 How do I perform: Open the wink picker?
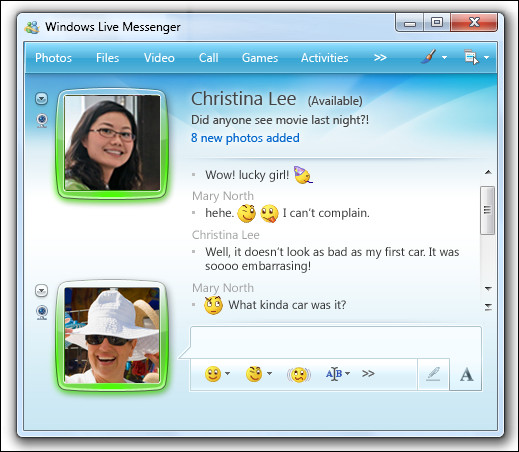point(259,374)
